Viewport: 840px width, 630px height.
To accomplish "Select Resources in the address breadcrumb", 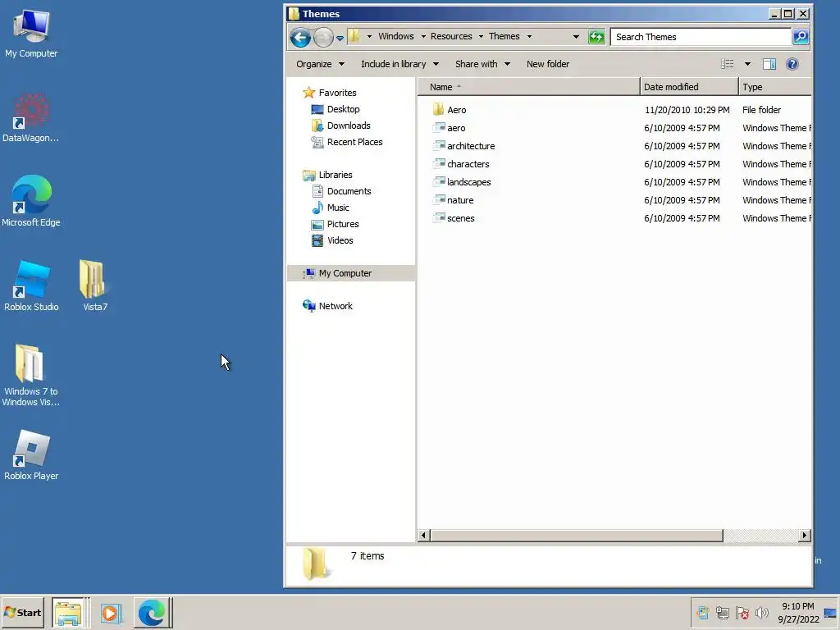I will coord(451,36).
